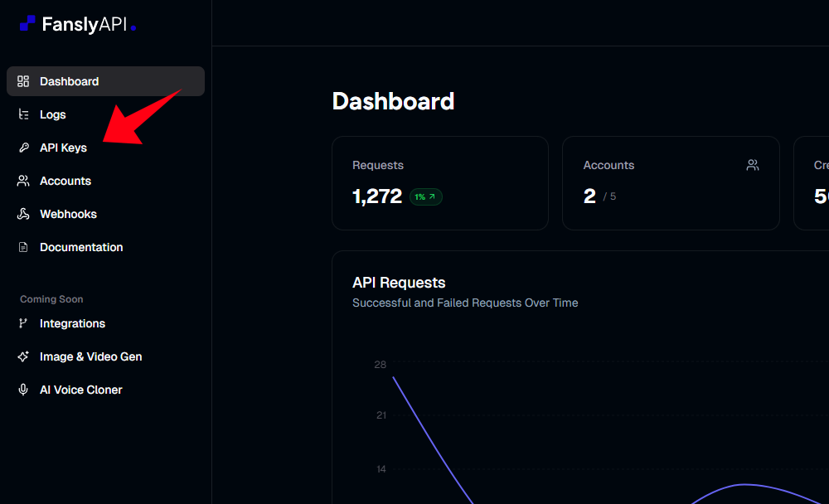Click the accounts icon on the Accounts card

coord(753,164)
